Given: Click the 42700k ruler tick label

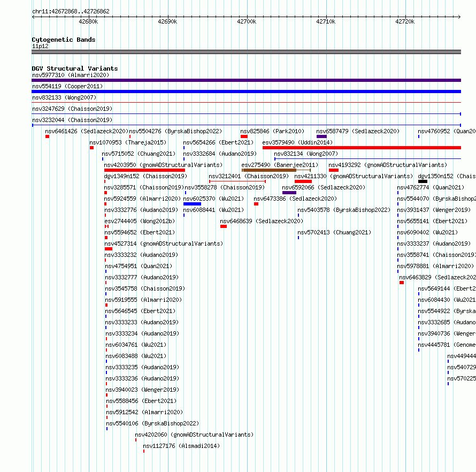Looking at the screenshot, I should pyautogui.click(x=247, y=21).
